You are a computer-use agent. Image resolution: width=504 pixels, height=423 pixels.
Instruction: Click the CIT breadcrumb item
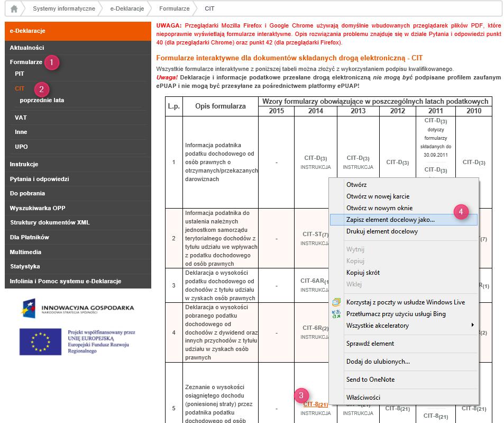click(209, 8)
